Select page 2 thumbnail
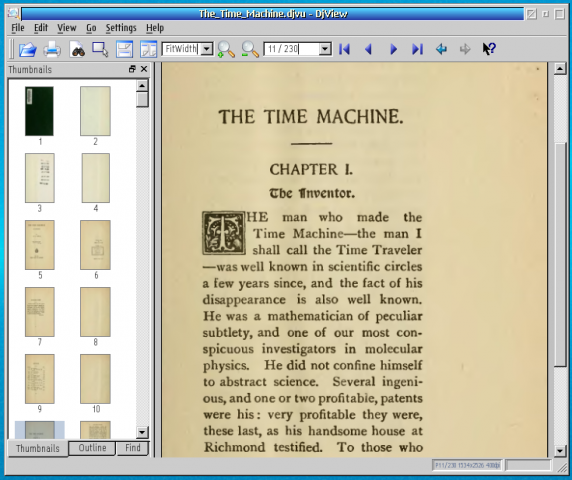 tap(95, 111)
